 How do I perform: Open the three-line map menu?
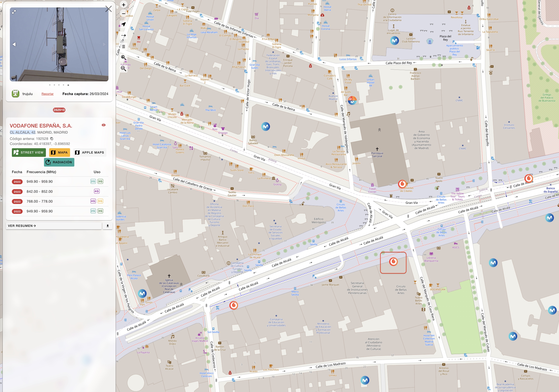tap(124, 47)
